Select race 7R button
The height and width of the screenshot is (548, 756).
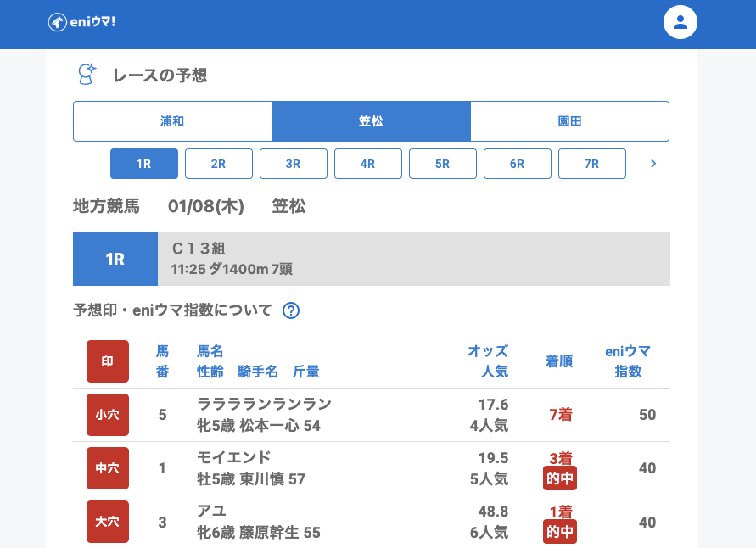point(592,164)
